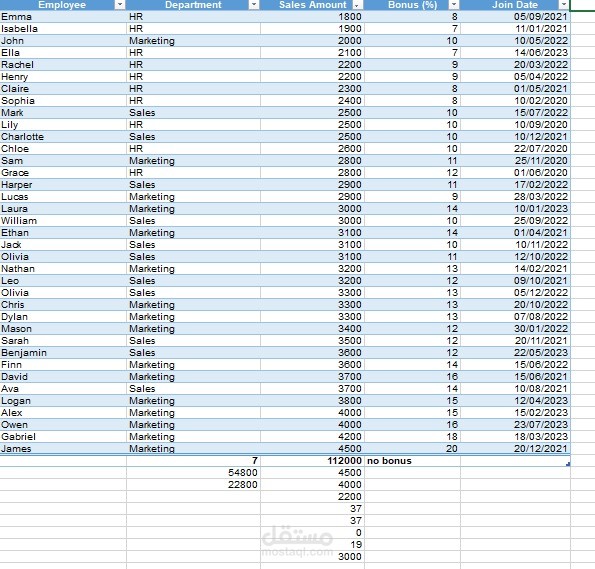Click Gabriel's bonus value 18
The height and width of the screenshot is (569, 595).
(412, 437)
